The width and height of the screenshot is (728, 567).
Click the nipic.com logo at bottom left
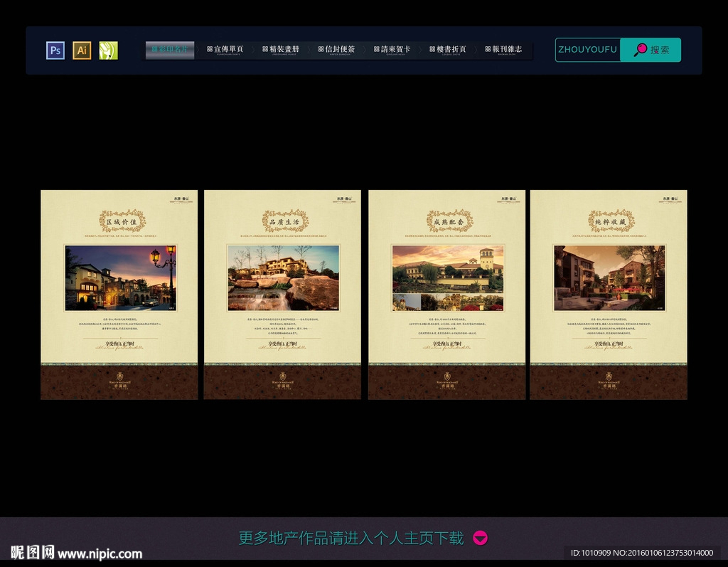76,553
